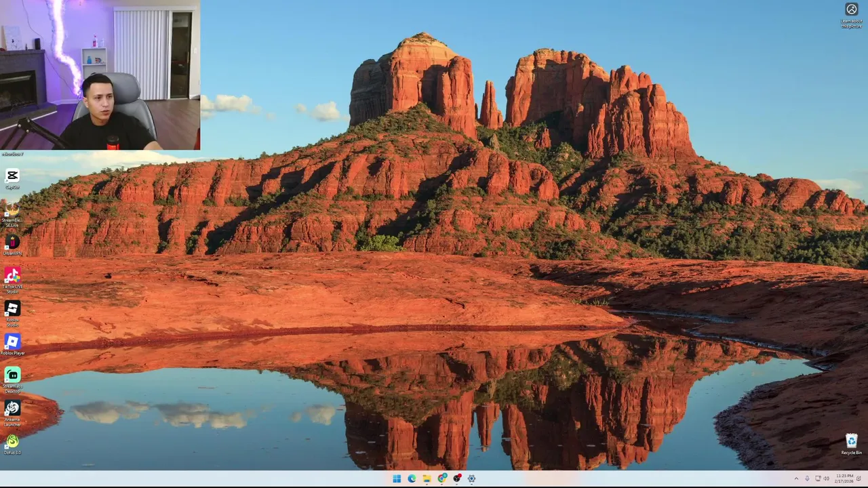Open TikTok LIVE Studio shortcut
The width and height of the screenshot is (868, 488).
click(x=12, y=280)
